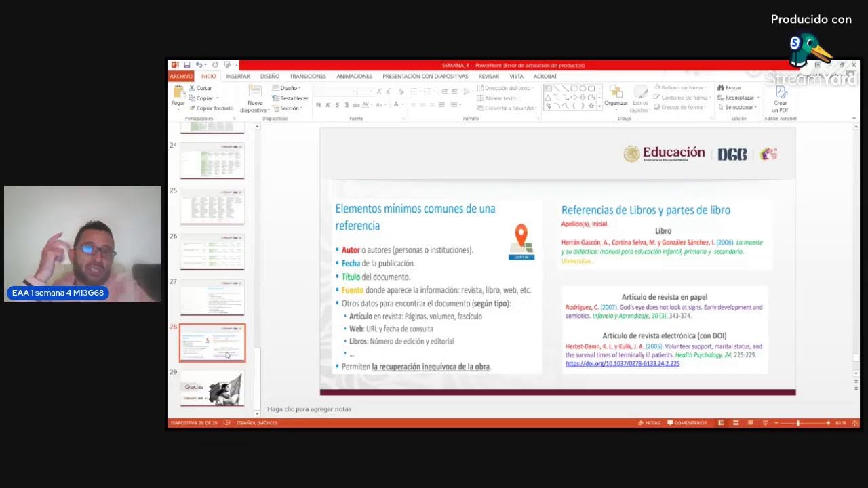
Task: Toggle italic K formatting
Action: pyautogui.click(x=328, y=105)
